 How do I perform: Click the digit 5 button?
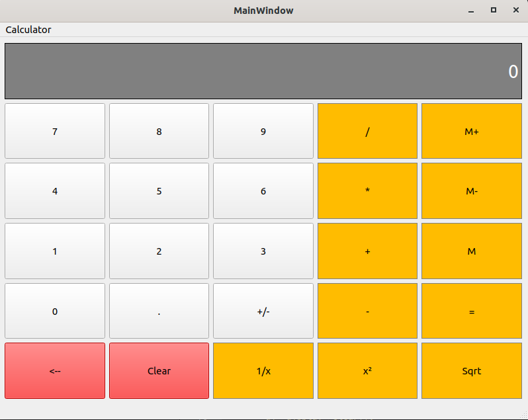click(159, 190)
